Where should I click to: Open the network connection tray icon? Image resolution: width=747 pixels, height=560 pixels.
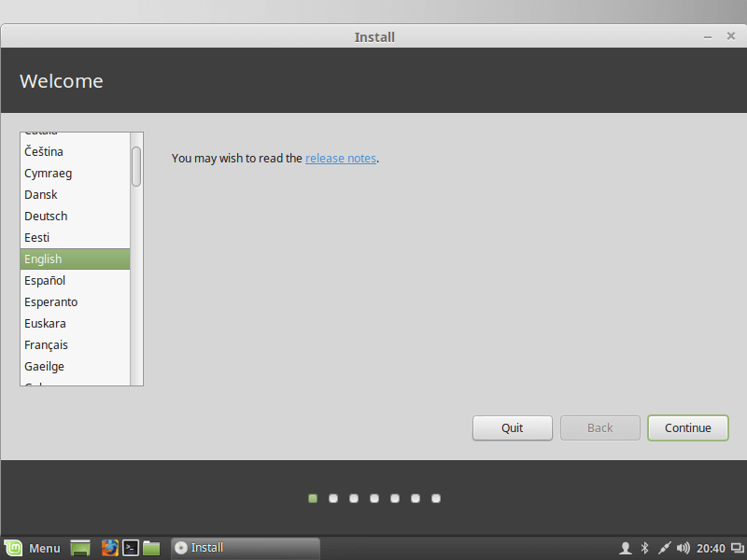[664, 549]
